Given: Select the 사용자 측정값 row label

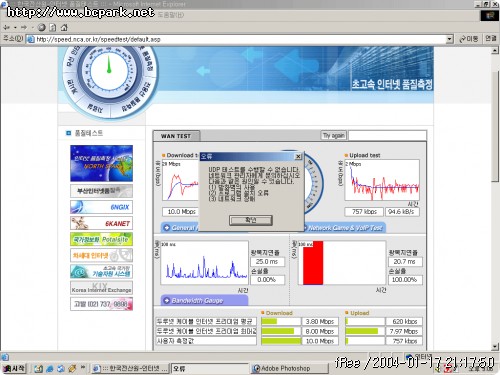Looking at the screenshot, I should coord(206,341).
